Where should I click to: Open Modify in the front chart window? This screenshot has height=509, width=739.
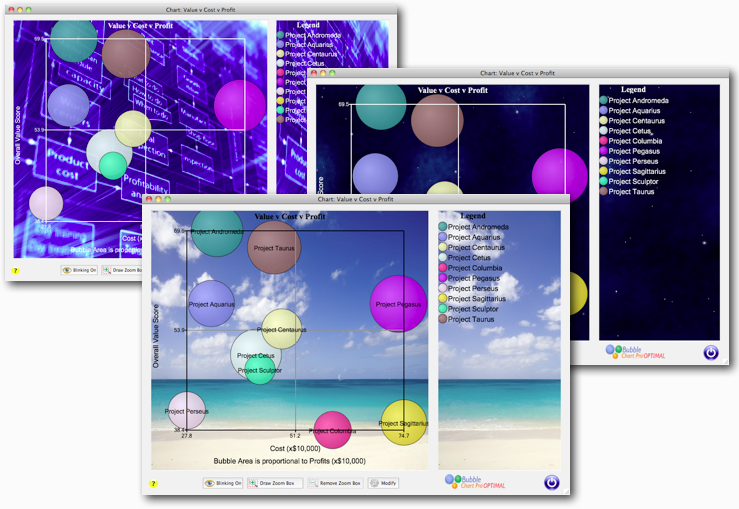click(383, 483)
